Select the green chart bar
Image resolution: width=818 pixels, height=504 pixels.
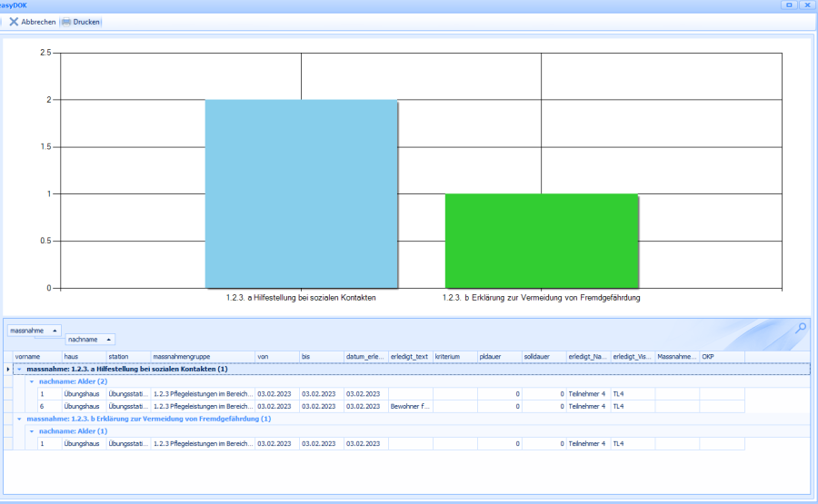[x=542, y=241]
